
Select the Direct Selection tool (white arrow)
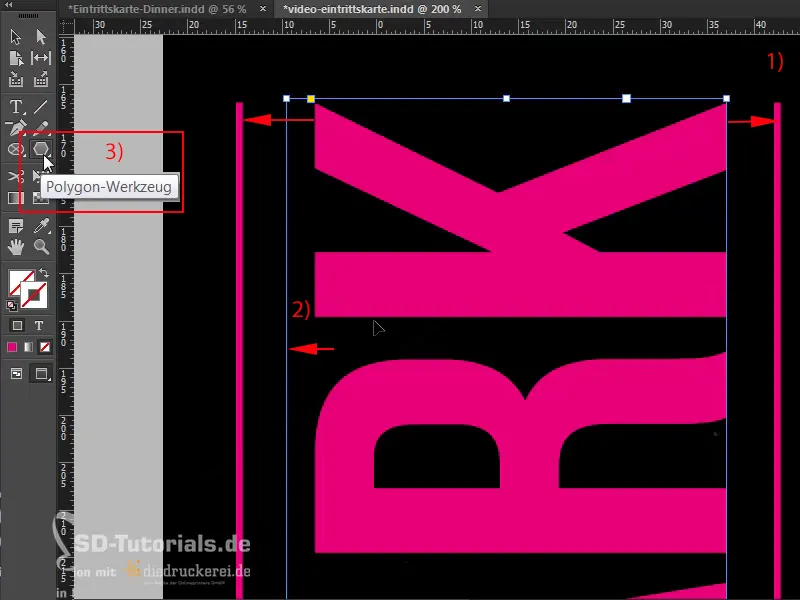[x=41, y=37]
